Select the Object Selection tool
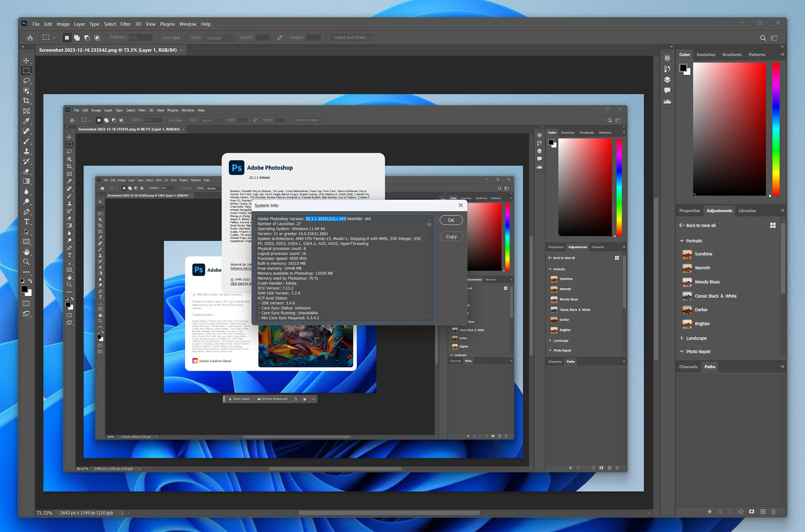This screenshot has width=805, height=532. click(26, 91)
